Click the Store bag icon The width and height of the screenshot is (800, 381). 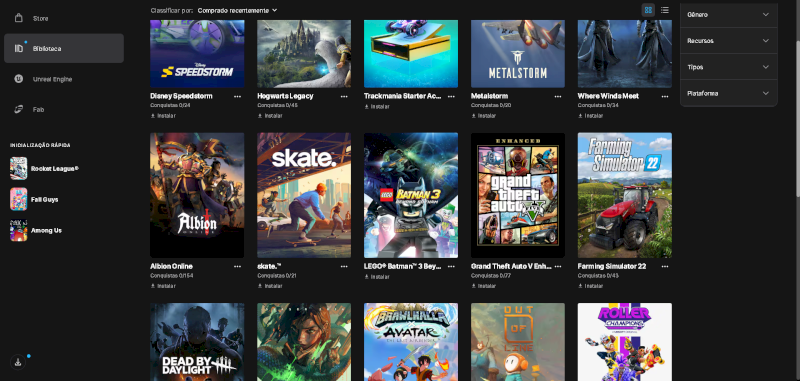point(19,18)
